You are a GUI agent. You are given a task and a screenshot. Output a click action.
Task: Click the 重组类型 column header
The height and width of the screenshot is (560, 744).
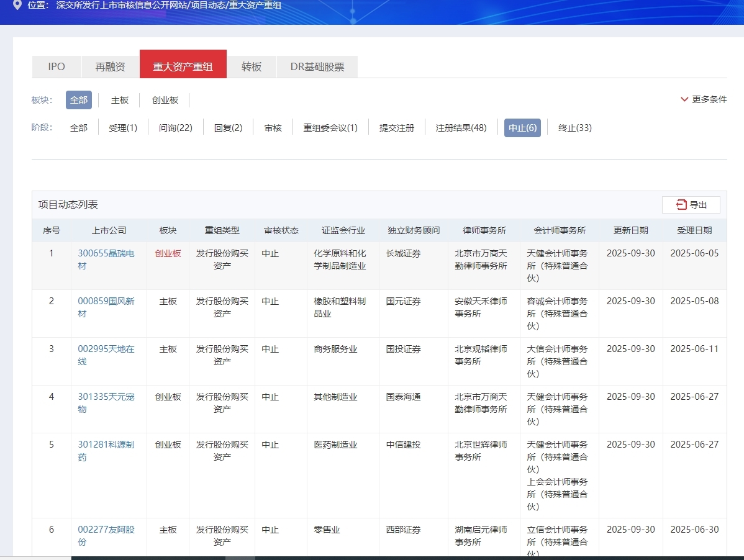(222, 230)
